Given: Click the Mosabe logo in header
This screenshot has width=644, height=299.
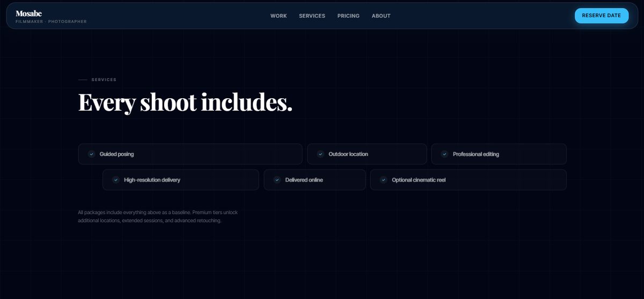Looking at the screenshot, I should pos(29,13).
